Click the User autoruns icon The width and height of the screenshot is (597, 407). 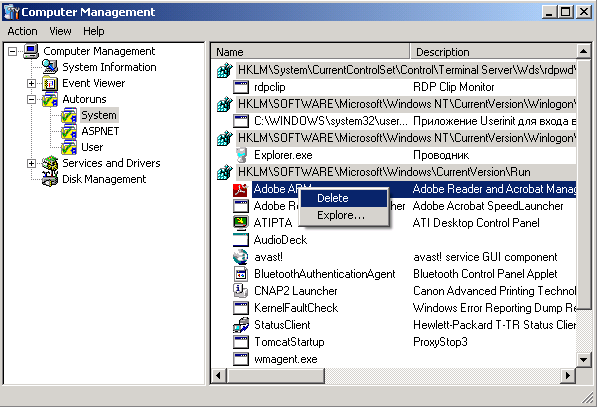(x=69, y=147)
